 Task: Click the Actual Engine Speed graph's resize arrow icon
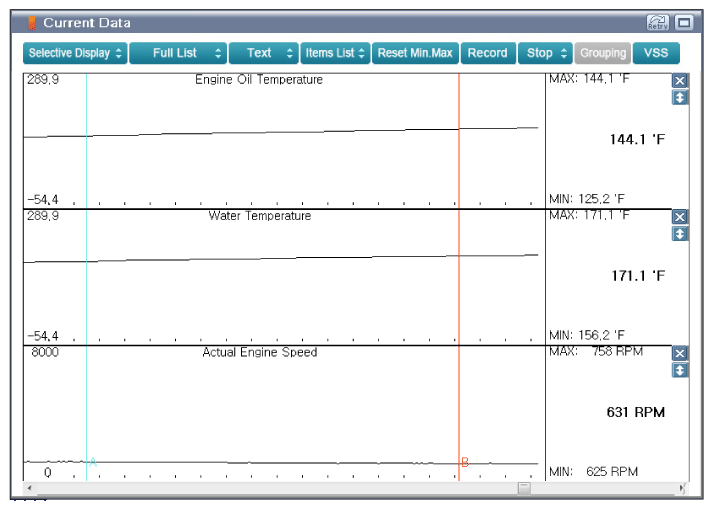point(679,370)
